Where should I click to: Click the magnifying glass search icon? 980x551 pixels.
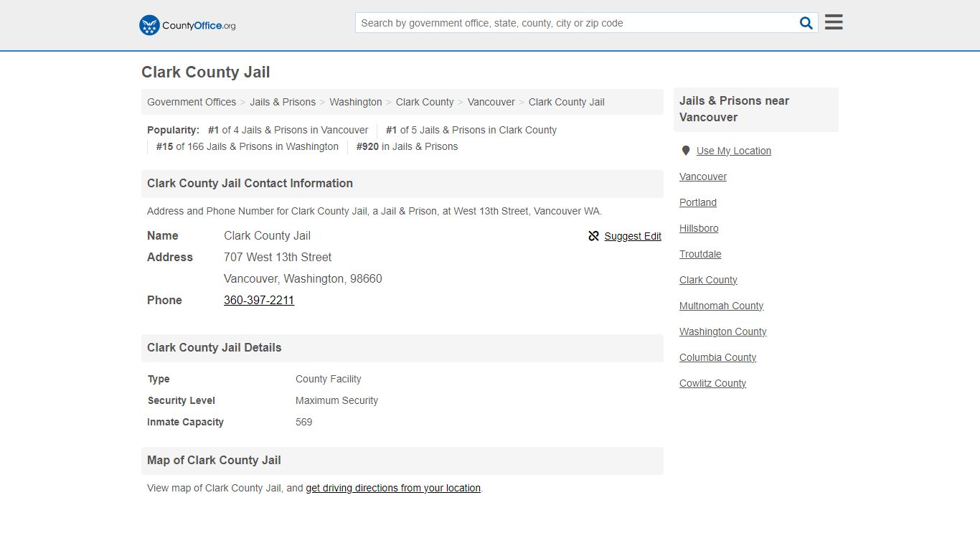(806, 23)
